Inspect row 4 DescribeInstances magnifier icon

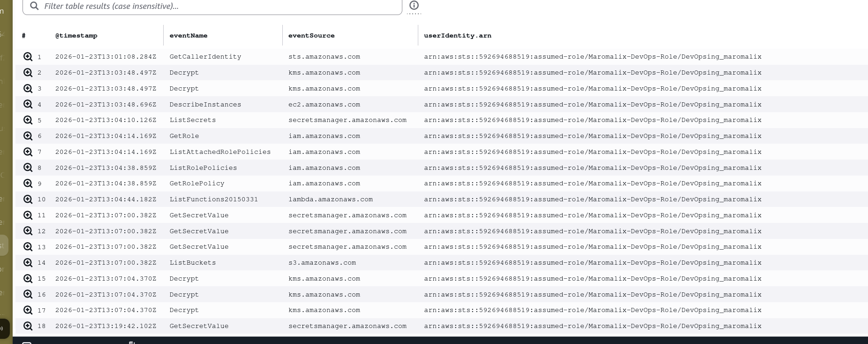pos(28,104)
